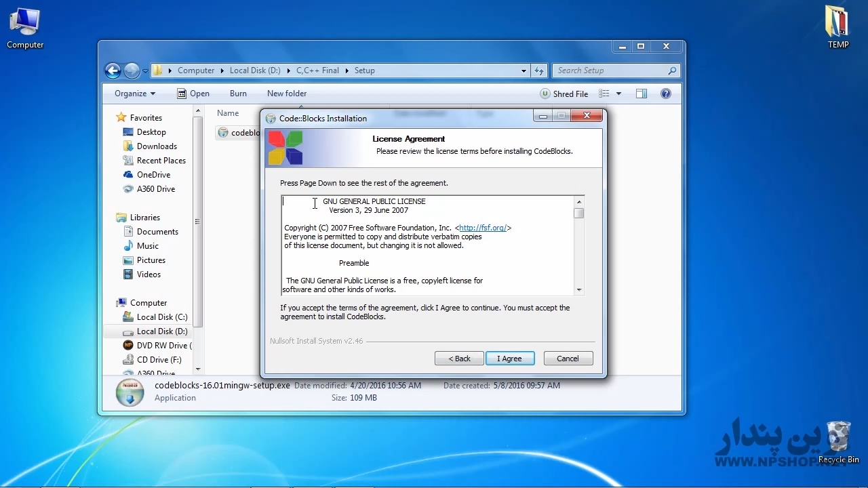Open the TEMP folder on desktop

[x=838, y=26]
